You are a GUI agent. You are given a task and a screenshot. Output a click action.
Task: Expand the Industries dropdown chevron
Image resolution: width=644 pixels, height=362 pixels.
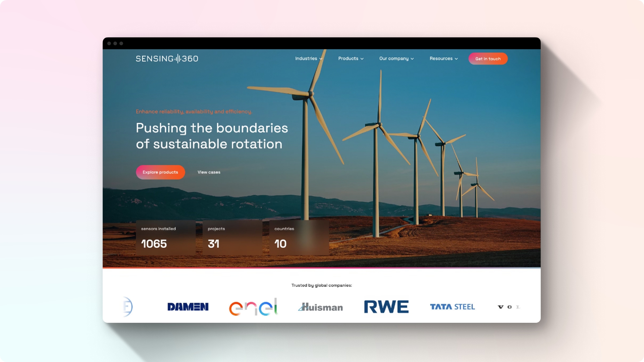point(321,59)
